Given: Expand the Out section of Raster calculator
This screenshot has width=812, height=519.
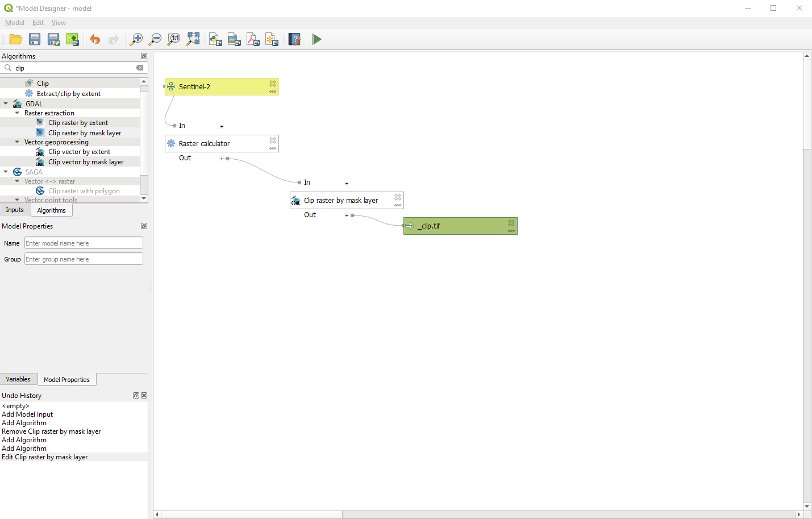Looking at the screenshot, I should click(x=222, y=159).
